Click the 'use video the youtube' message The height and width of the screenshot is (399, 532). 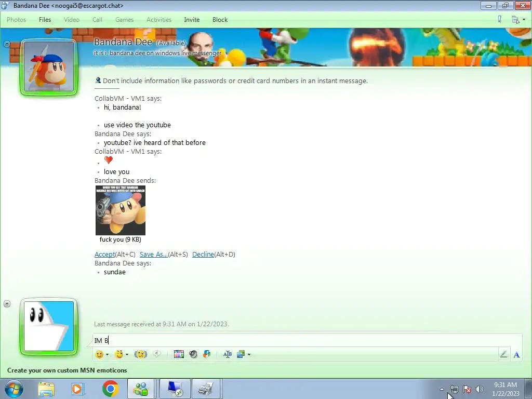pyautogui.click(x=137, y=125)
